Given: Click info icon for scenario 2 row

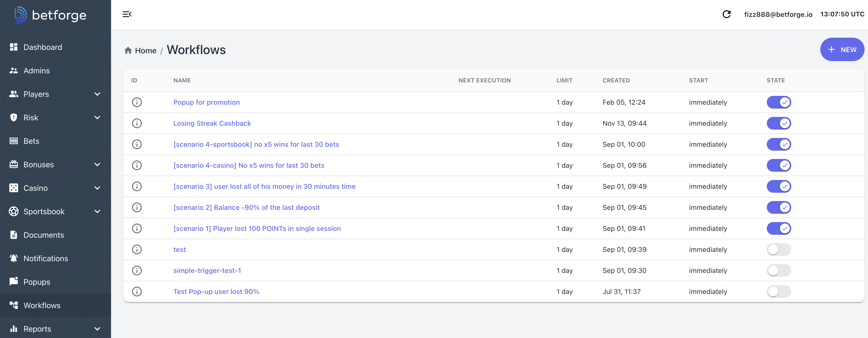Looking at the screenshot, I should pyautogui.click(x=137, y=208).
